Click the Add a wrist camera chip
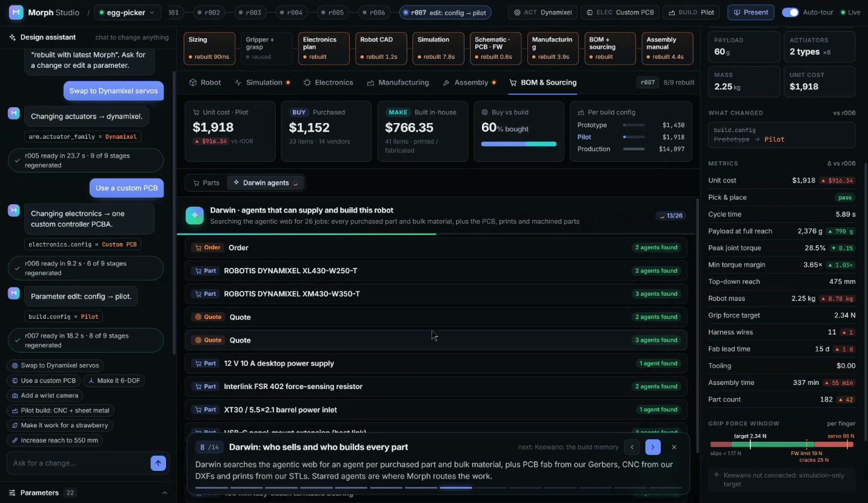 pyautogui.click(x=45, y=395)
